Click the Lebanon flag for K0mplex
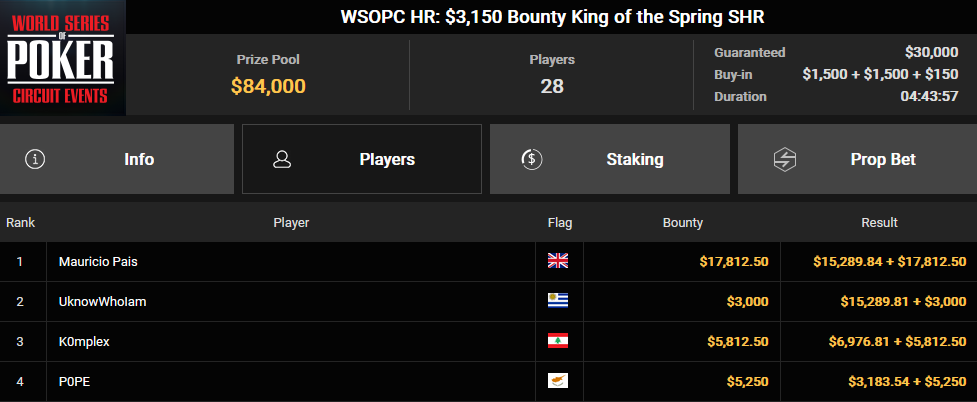977x402 pixels. (558, 342)
